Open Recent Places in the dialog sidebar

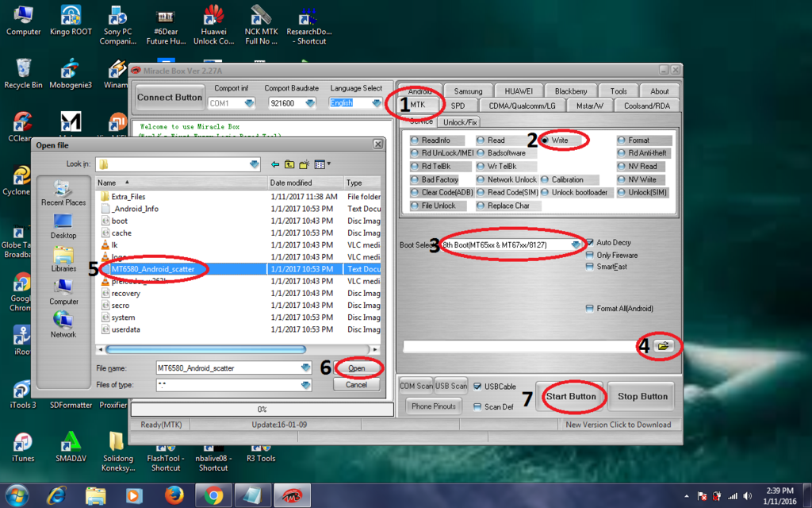click(x=63, y=193)
